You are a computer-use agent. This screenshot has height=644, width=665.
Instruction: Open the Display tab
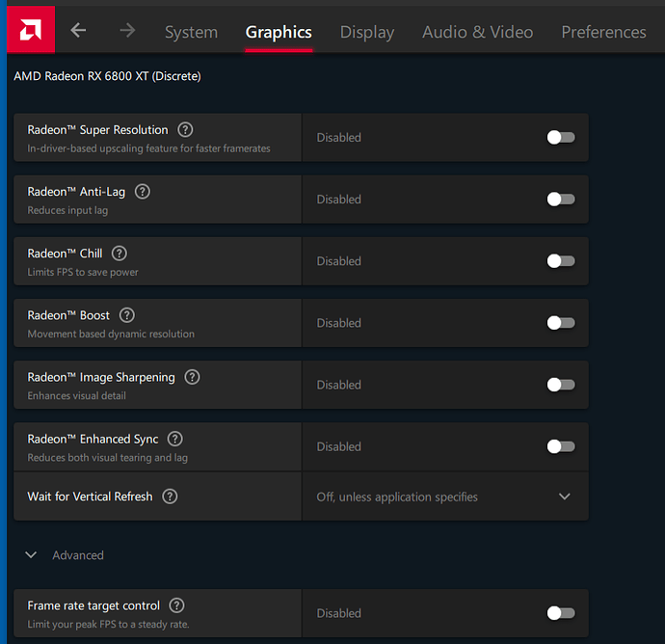point(366,32)
